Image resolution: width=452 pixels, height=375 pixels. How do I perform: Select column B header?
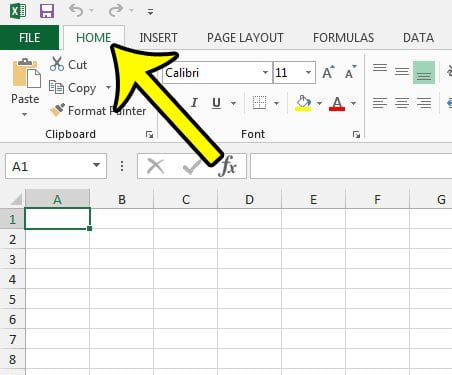pyautogui.click(x=122, y=199)
